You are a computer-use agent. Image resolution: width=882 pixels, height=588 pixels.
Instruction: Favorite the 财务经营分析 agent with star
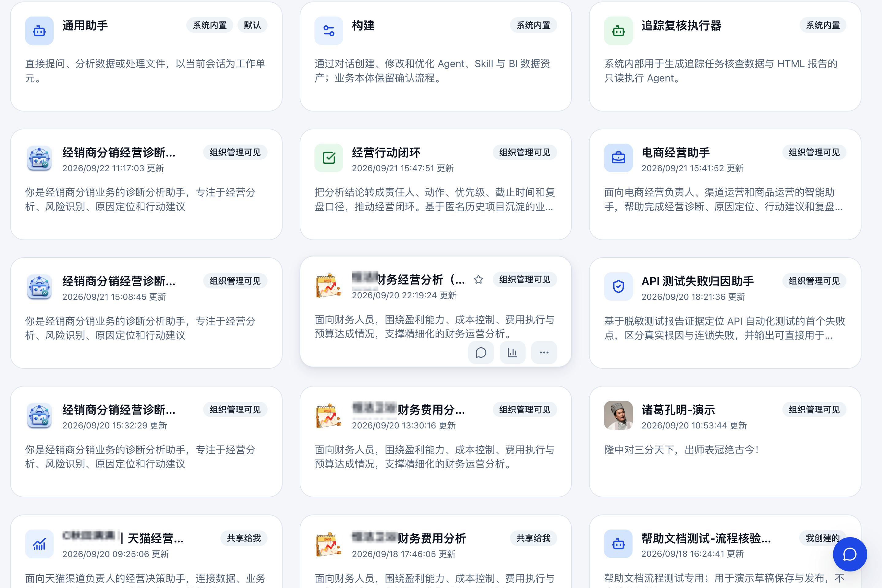pyautogui.click(x=478, y=279)
